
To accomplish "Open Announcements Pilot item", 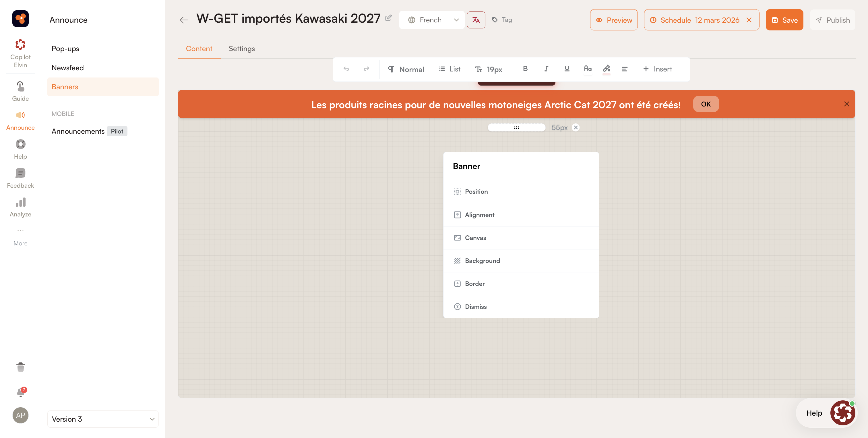I will [x=89, y=131].
